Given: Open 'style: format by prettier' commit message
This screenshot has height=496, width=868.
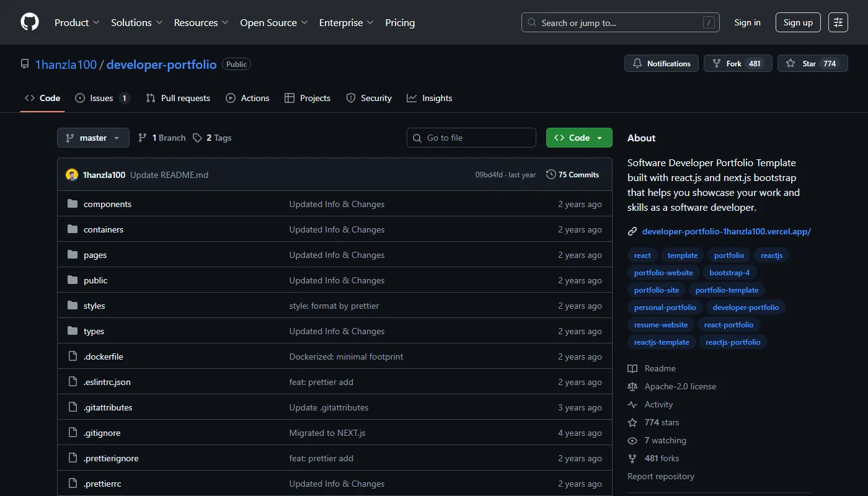Looking at the screenshot, I should click(x=334, y=306).
